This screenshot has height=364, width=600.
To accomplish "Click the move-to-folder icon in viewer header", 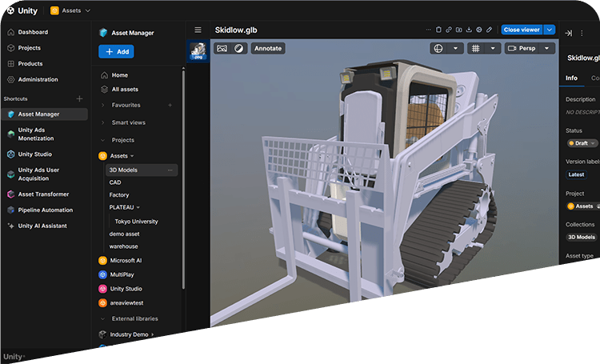I will [459, 30].
